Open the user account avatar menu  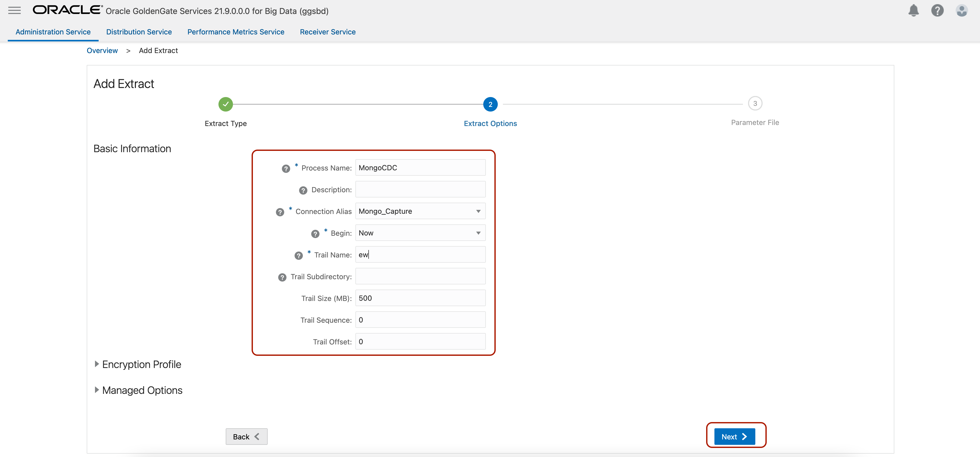[x=961, y=10]
